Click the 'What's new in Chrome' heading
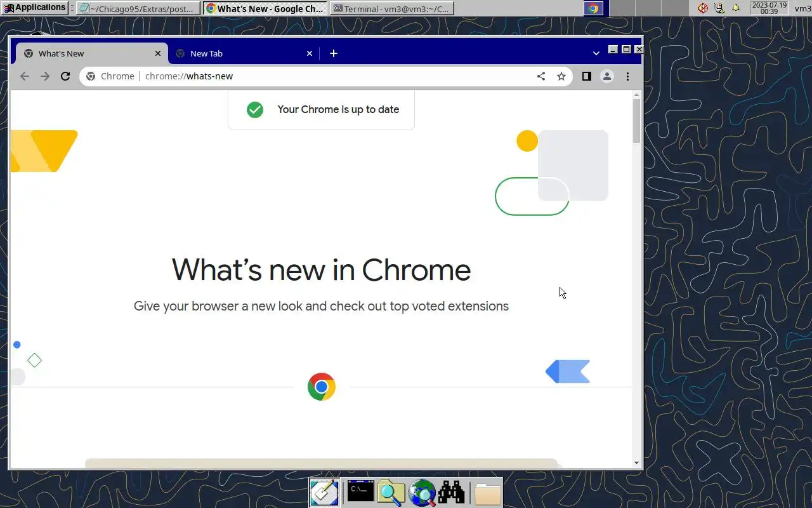Image resolution: width=812 pixels, height=508 pixels. pyautogui.click(x=321, y=270)
